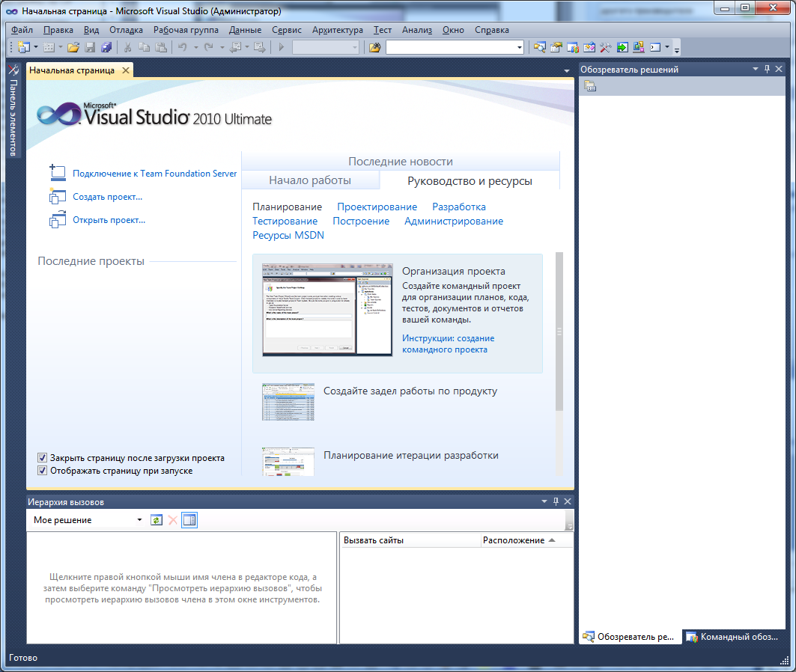
Task: Open the Start Page green arrow icon
Action: 622,47
